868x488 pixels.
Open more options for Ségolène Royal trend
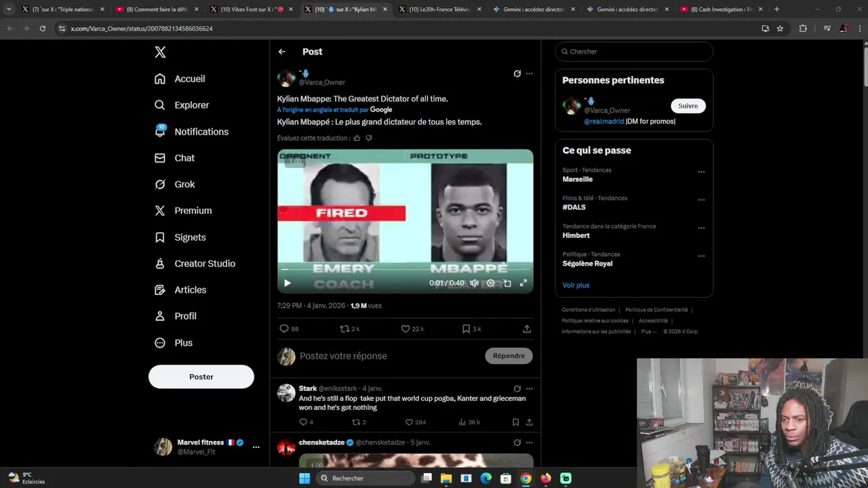click(701, 256)
